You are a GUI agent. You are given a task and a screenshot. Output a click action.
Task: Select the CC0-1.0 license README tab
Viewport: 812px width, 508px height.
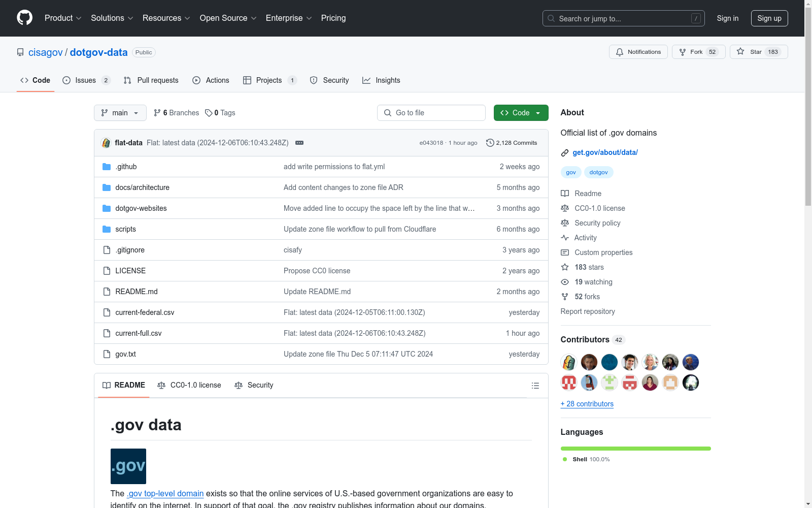[x=189, y=385]
